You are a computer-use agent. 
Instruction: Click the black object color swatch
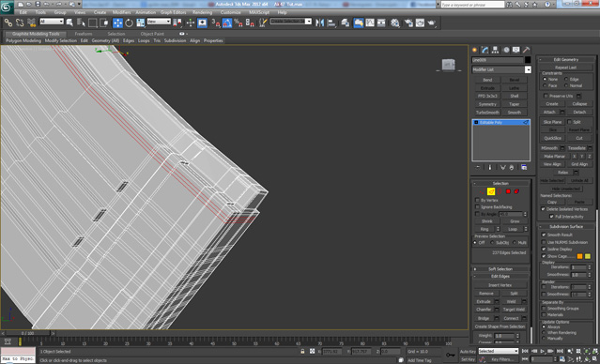pyautogui.click(x=528, y=60)
